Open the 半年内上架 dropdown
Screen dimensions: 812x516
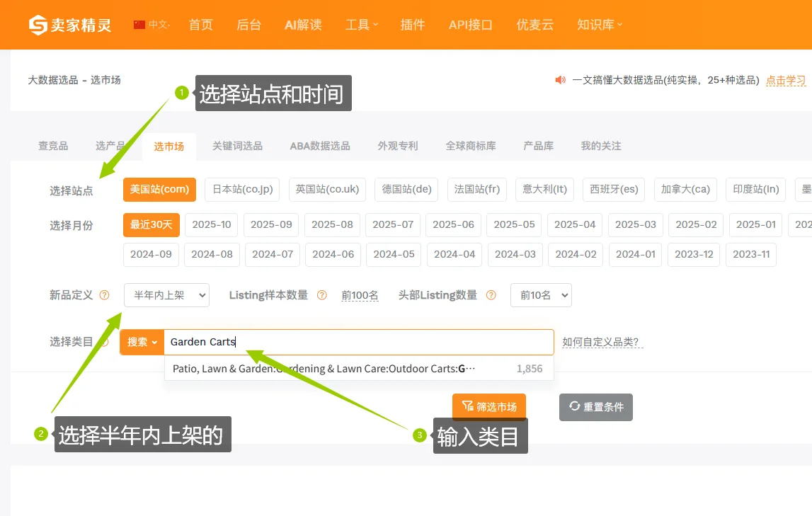[166, 295]
